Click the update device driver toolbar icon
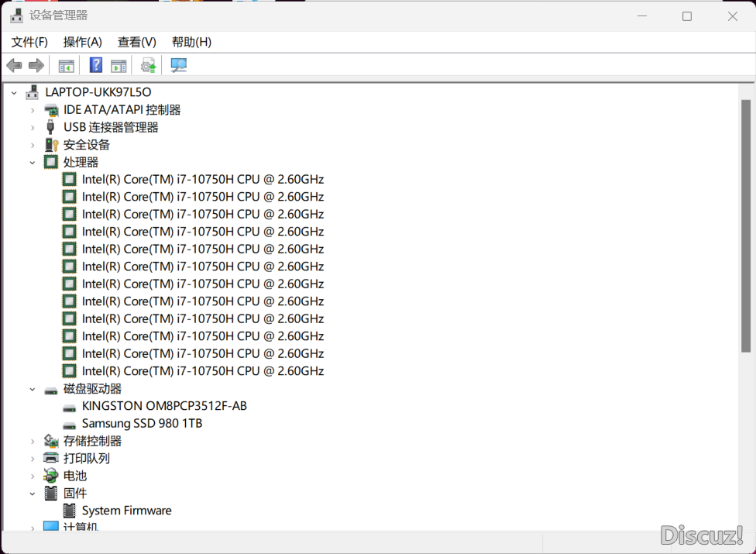The width and height of the screenshot is (756, 554). pos(149,66)
